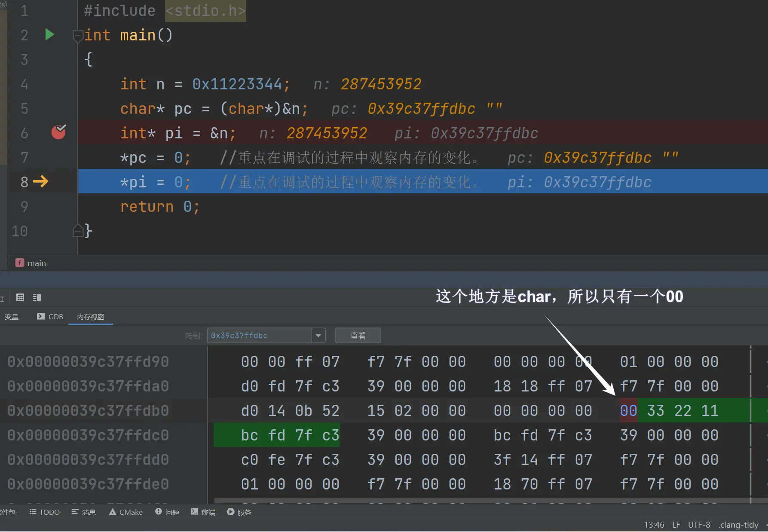This screenshot has width=768, height=532.
Task: Click the stdio.h include on line 1
Action: pyautogui.click(x=205, y=11)
